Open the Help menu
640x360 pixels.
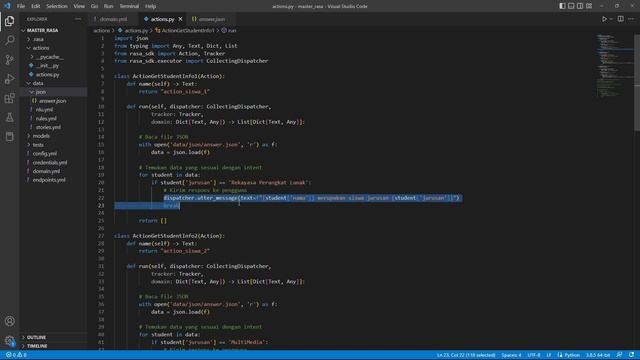tap(150, 6)
